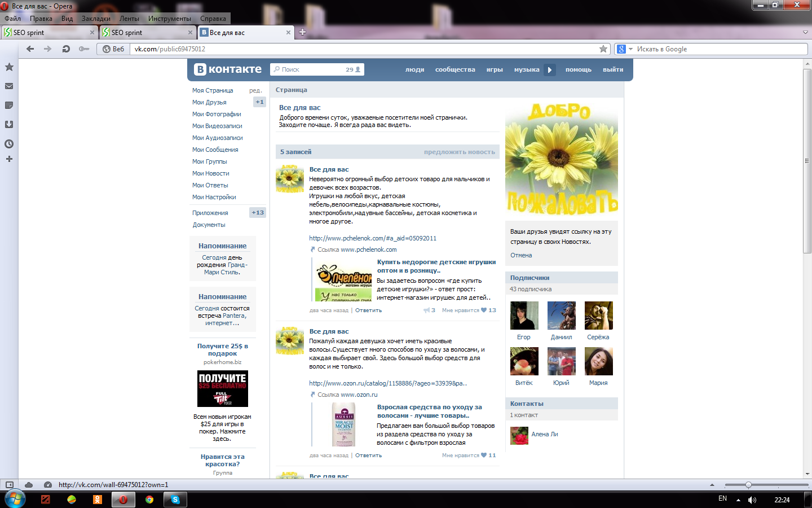
Task: Bookmark page with address bar star
Action: [x=603, y=49]
